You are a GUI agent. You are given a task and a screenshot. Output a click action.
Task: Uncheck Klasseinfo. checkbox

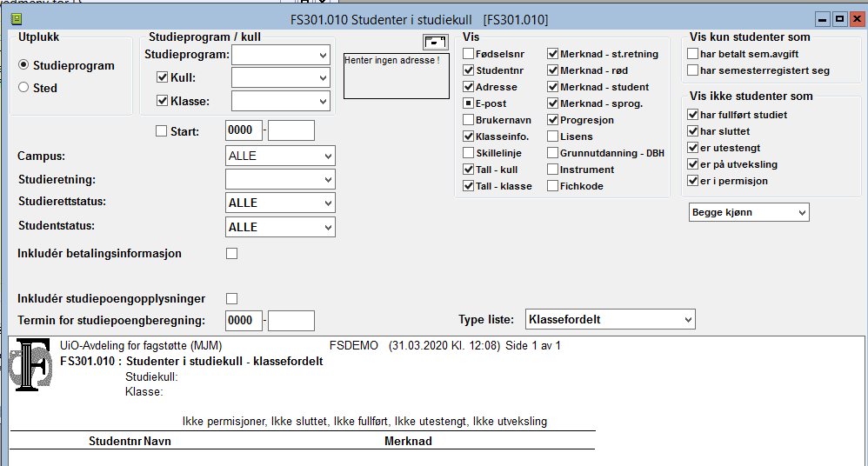(468, 136)
